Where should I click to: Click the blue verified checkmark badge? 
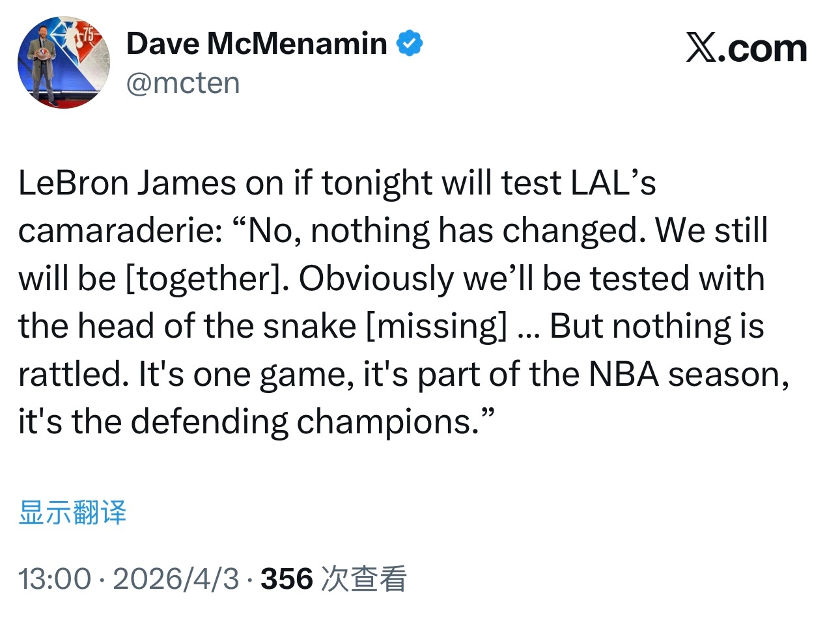[x=410, y=44]
